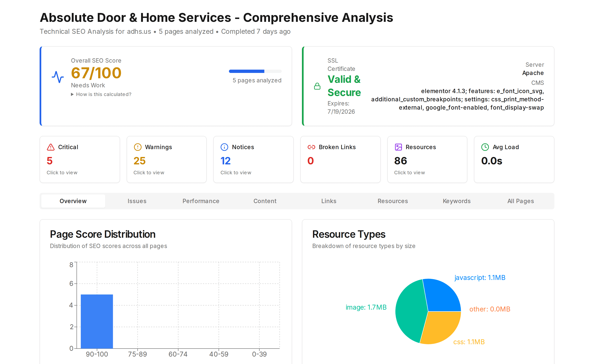Click the Warnings exclamation circle icon
The image size is (594, 364).
pos(138,147)
